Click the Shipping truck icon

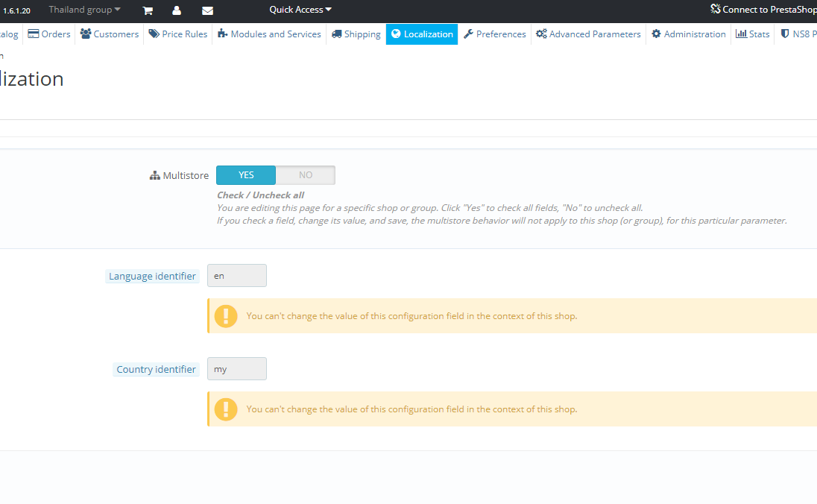337,34
